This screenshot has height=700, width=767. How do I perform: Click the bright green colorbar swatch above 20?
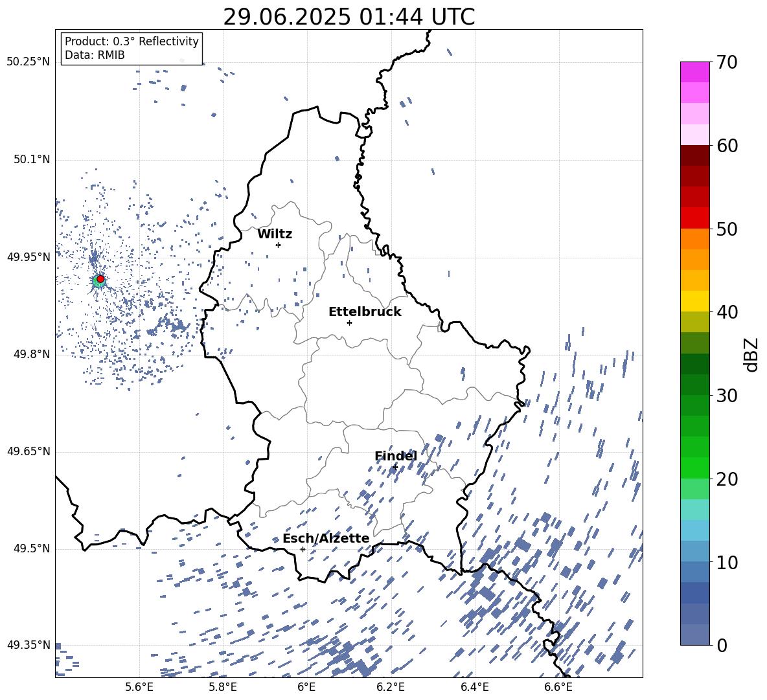coord(694,468)
